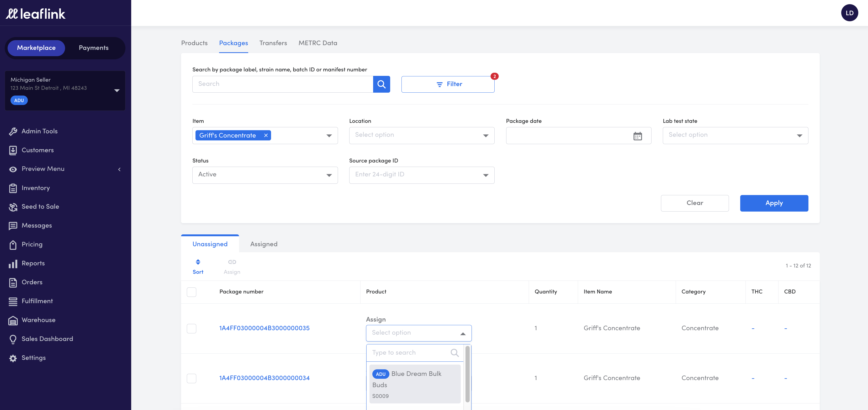Open Seed to Sale icon
868x410 pixels.
[13, 207]
